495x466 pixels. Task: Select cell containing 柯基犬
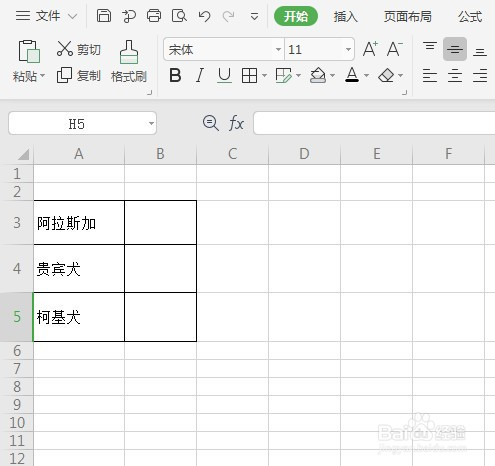click(79, 317)
